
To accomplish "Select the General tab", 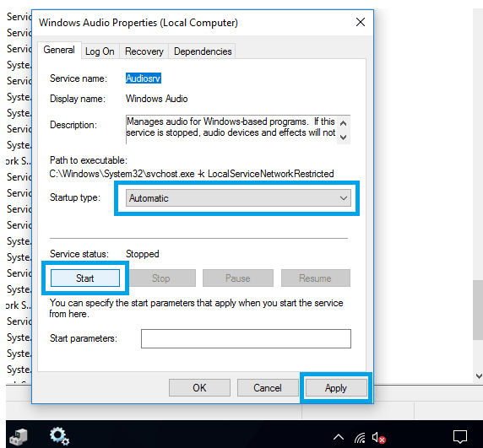I will pyautogui.click(x=59, y=50).
